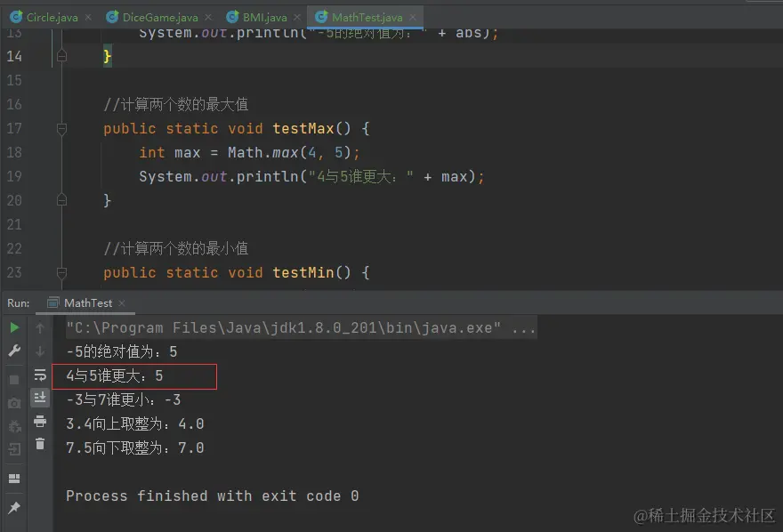Close the MathTest run tab

[x=122, y=303]
